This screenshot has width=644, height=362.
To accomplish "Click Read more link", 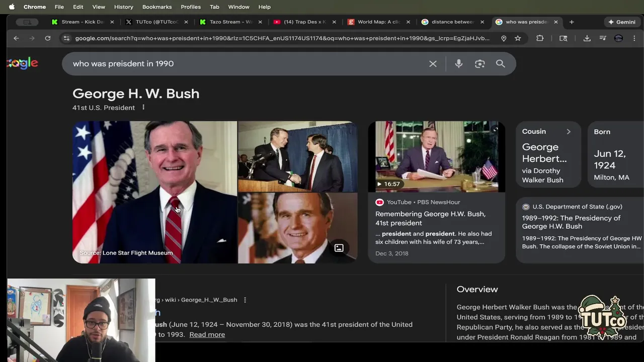I will 207,335.
